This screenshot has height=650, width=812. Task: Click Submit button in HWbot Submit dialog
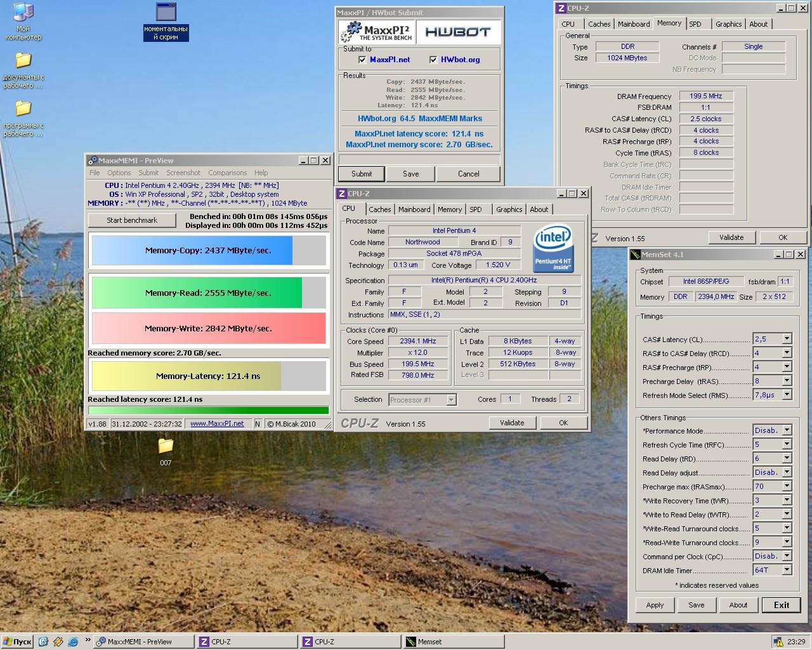(362, 174)
